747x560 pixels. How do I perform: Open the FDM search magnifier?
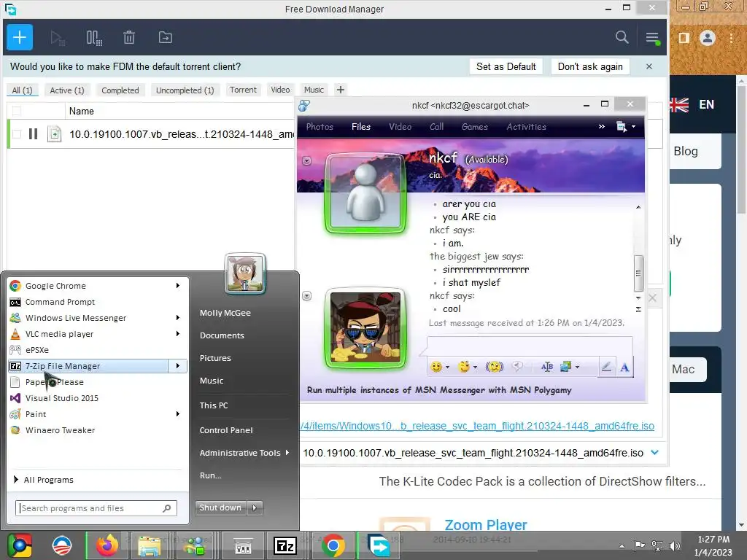[x=622, y=37]
